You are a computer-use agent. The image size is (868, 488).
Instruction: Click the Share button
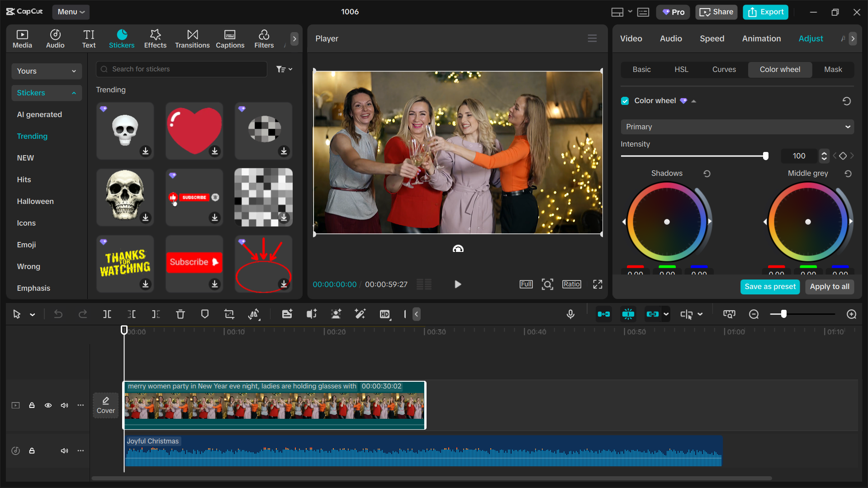coord(716,12)
